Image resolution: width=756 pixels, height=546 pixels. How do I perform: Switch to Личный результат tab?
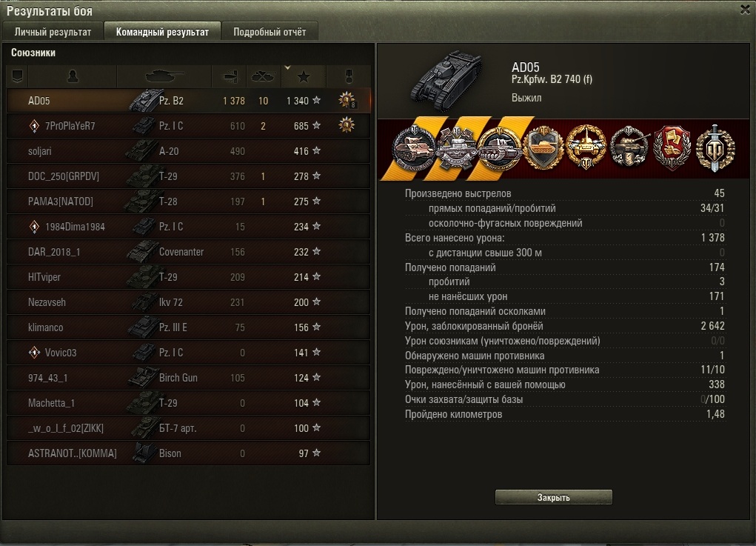pos(53,32)
